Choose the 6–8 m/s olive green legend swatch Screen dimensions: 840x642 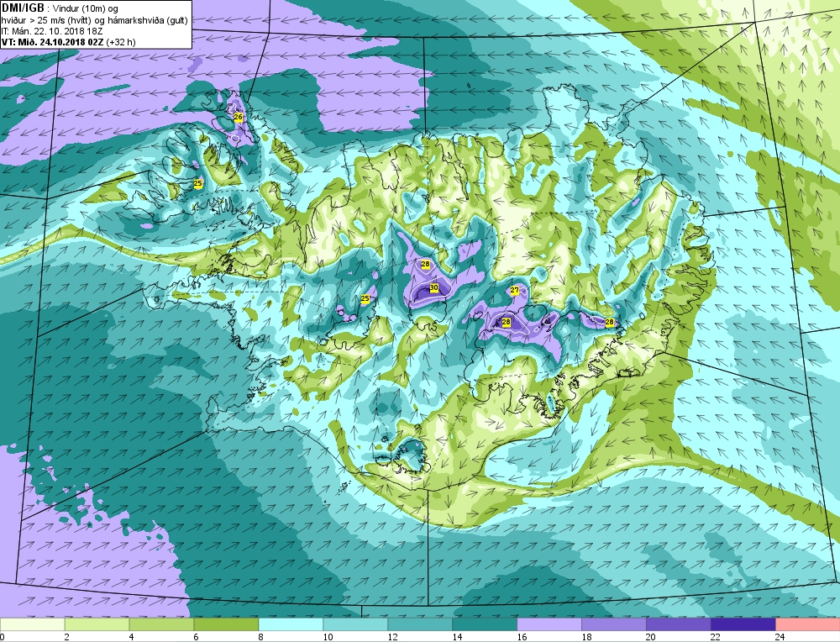coord(226,625)
